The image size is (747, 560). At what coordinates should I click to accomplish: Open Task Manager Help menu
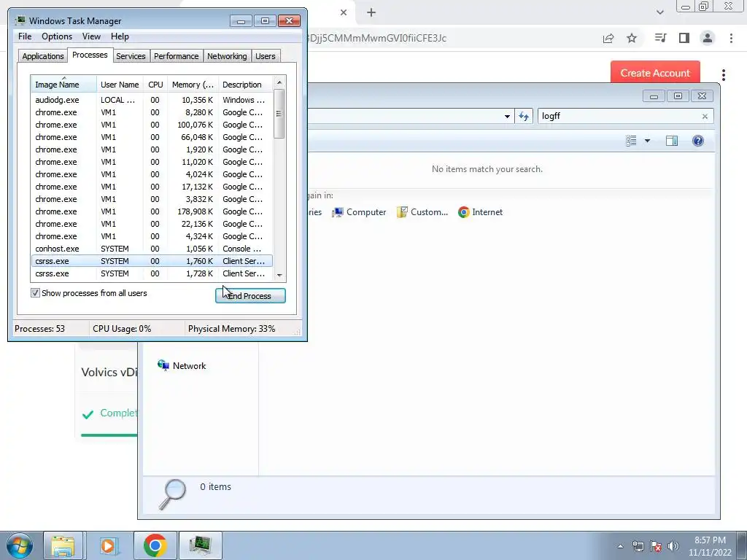tap(120, 36)
